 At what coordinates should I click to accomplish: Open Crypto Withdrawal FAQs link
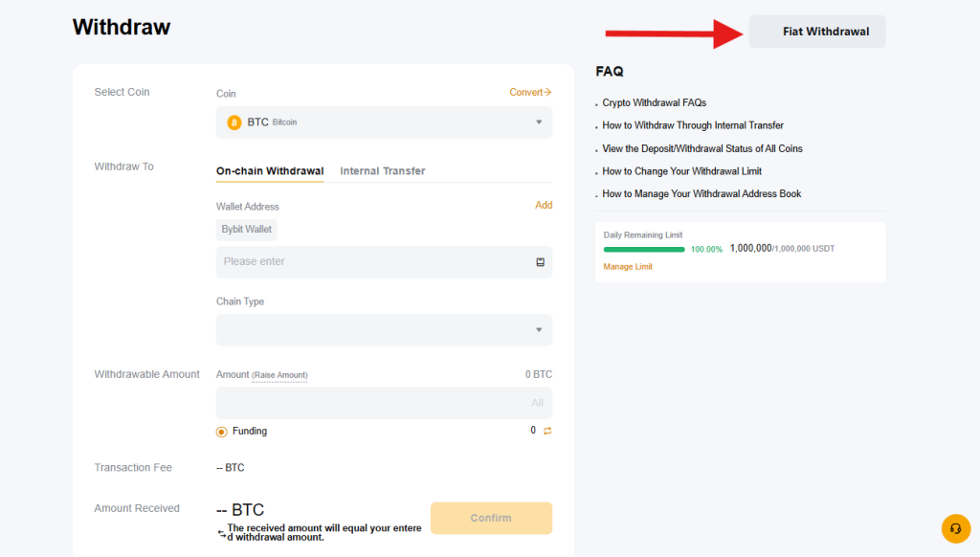tap(654, 102)
